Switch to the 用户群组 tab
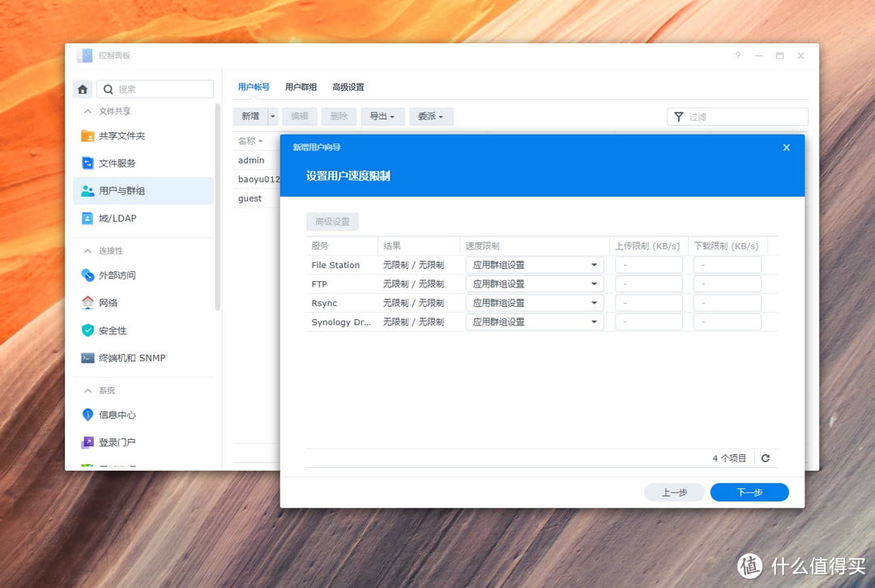875x588 pixels. [x=301, y=87]
